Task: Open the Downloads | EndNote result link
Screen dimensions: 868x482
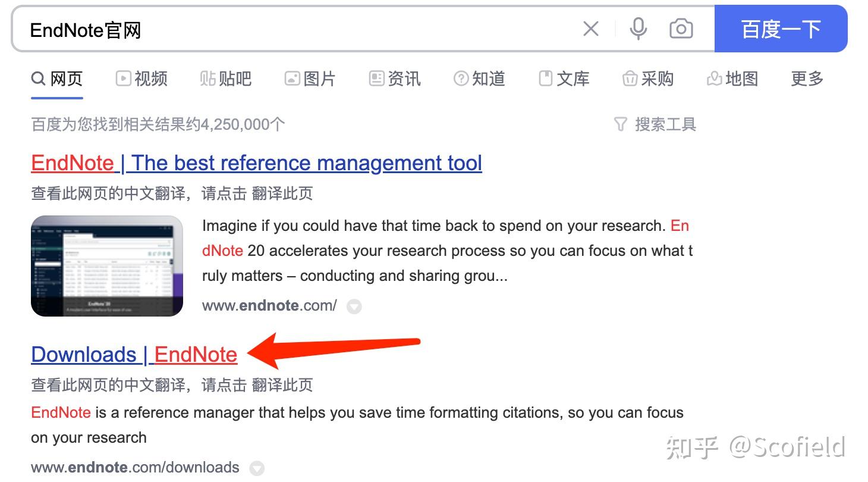Action: coord(134,355)
